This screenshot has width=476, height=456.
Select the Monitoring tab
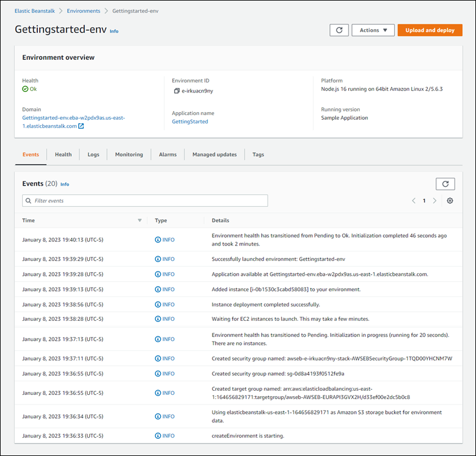(x=129, y=155)
